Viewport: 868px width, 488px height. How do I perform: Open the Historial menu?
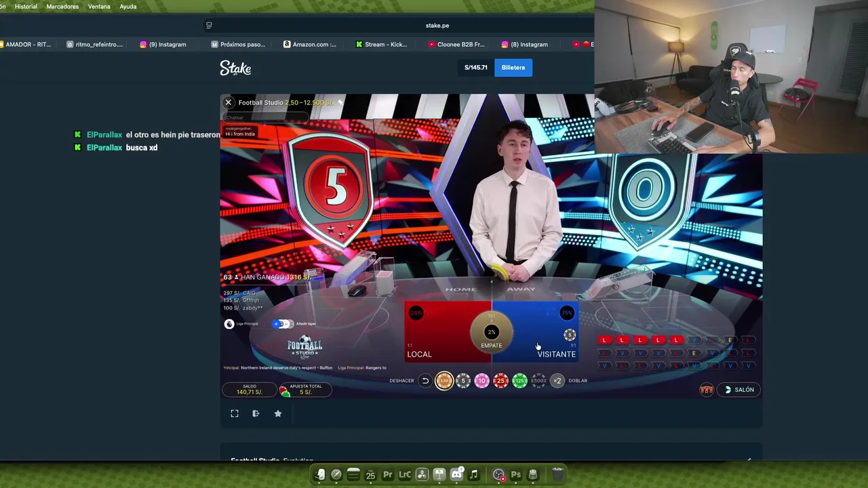26,6
